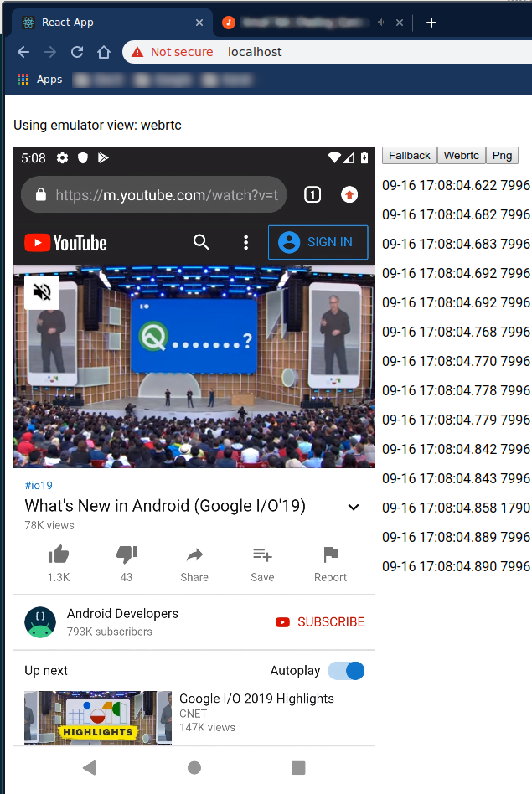Image resolution: width=532 pixels, height=794 pixels.
Task: Tap the Android recents navigation button
Action: click(298, 768)
